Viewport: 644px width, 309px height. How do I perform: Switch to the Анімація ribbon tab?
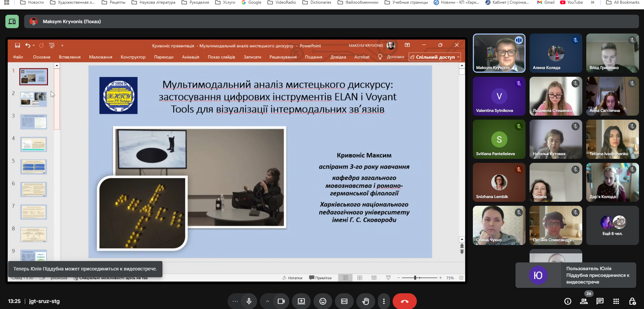(x=190, y=57)
